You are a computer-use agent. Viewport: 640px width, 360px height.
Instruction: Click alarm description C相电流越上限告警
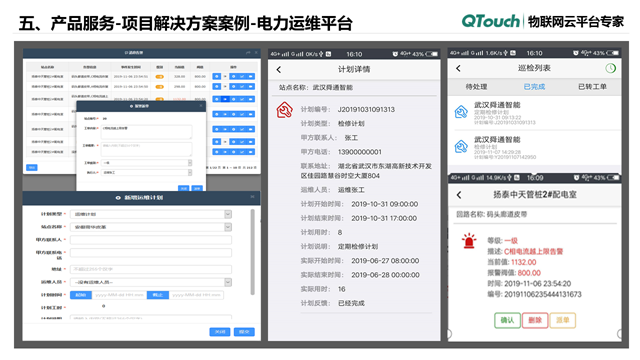533,251
